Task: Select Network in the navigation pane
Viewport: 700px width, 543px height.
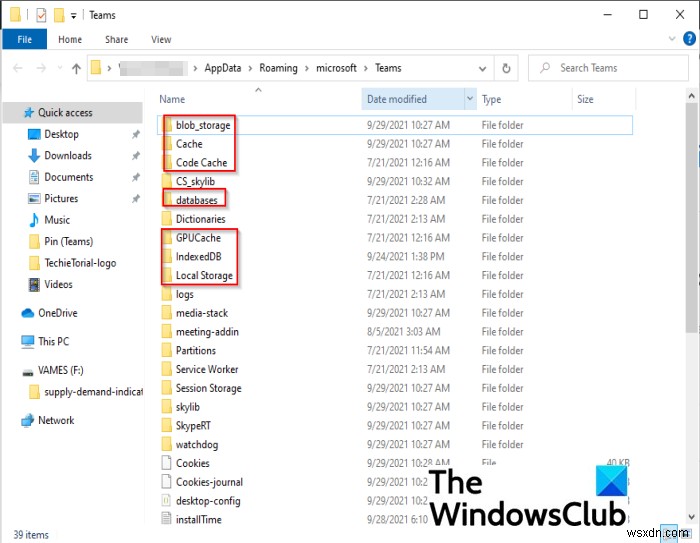Action: (56, 420)
